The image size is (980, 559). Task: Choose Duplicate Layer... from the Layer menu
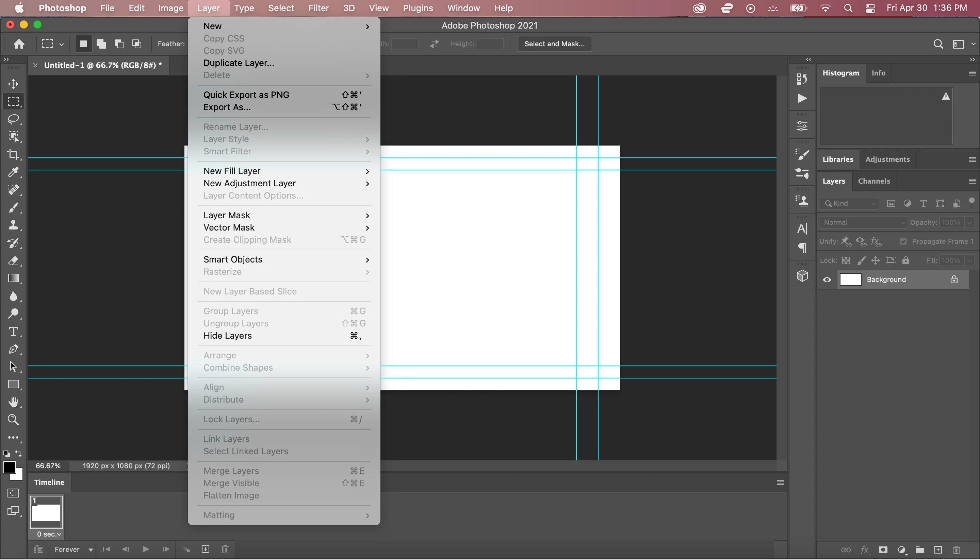pyautogui.click(x=239, y=63)
